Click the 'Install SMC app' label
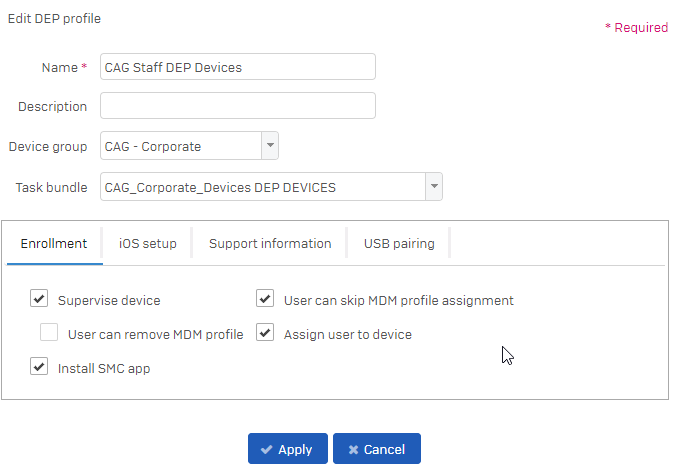This screenshot has width=682, height=473. pyautogui.click(x=104, y=369)
